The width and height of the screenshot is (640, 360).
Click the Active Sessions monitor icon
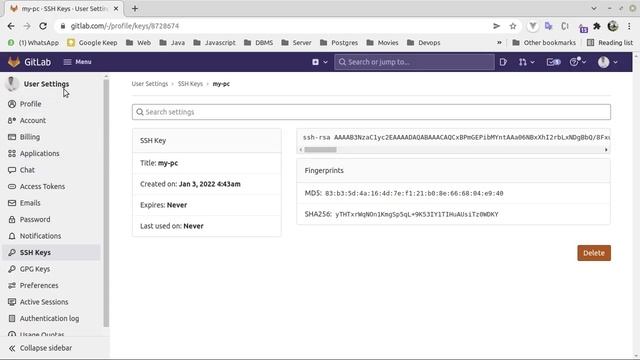12,302
